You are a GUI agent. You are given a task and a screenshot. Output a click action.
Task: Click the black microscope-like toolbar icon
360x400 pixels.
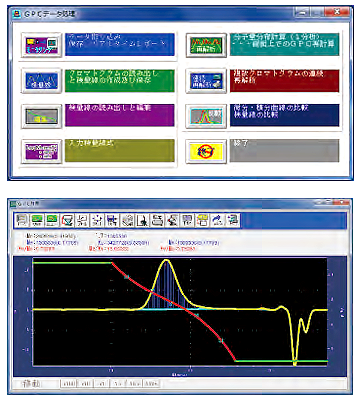tap(142, 220)
